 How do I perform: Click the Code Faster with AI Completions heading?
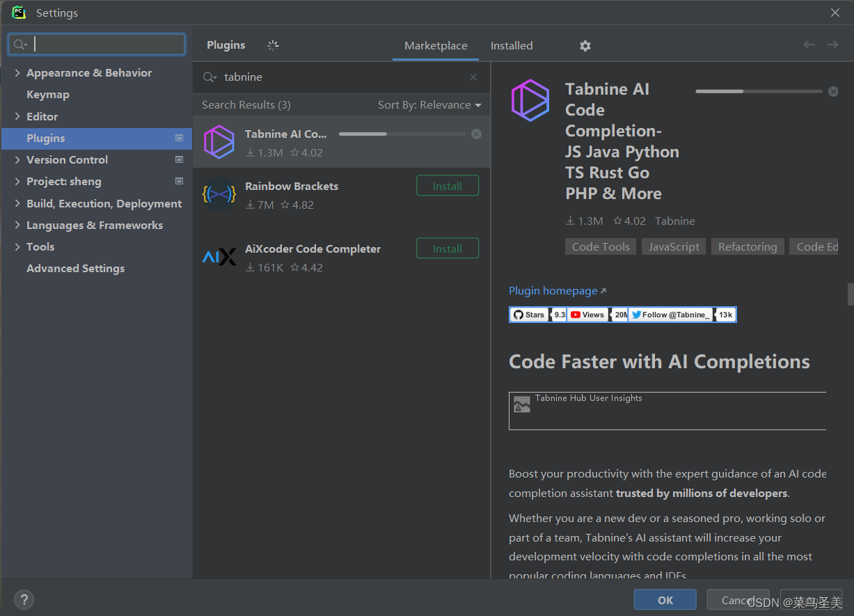coord(659,362)
